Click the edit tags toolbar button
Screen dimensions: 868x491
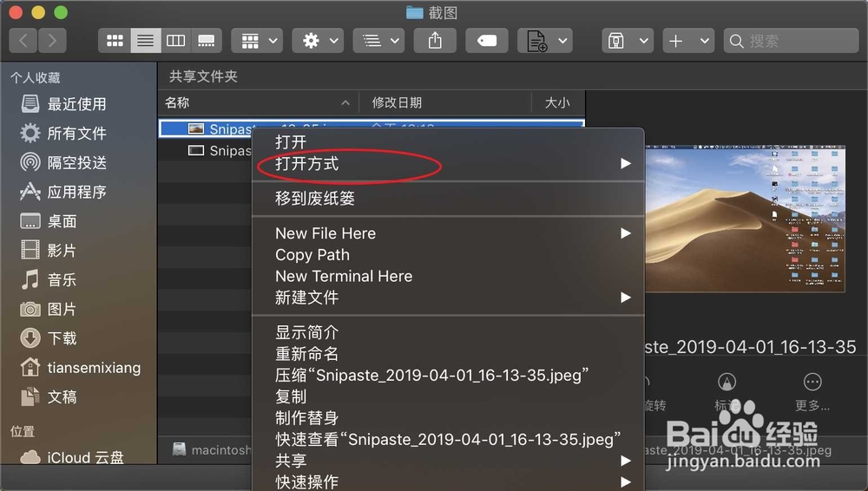487,41
